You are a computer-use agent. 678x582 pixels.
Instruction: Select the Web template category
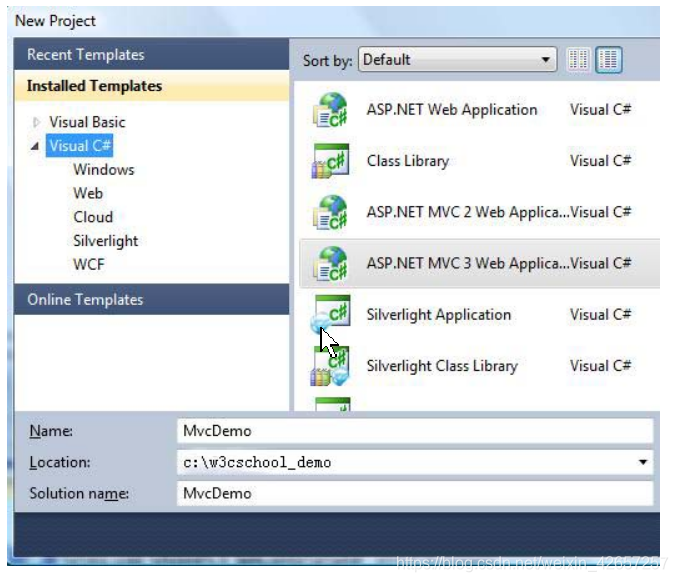[x=88, y=193]
